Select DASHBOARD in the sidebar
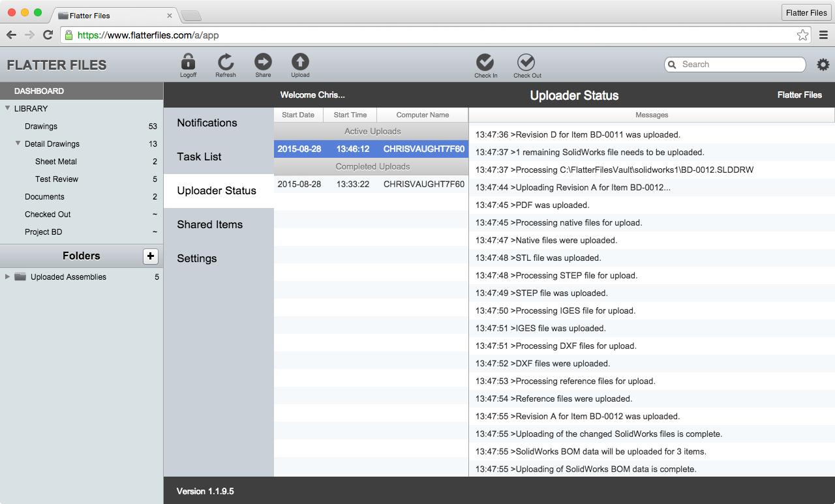This screenshot has width=835, height=504. click(x=82, y=91)
